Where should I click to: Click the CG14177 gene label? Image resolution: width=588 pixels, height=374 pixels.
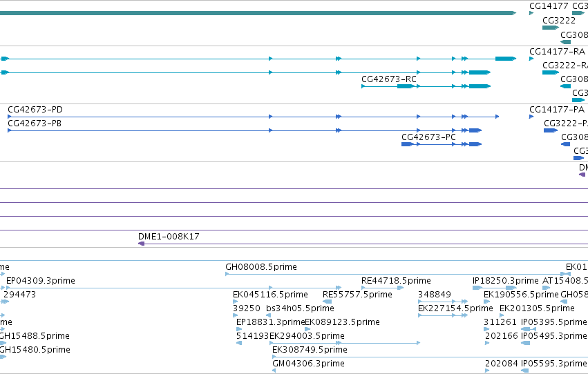point(549,6)
